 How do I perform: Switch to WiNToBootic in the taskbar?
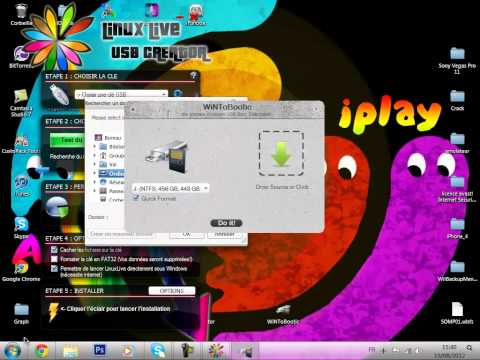pyautogui.click(x=246, y=351)
